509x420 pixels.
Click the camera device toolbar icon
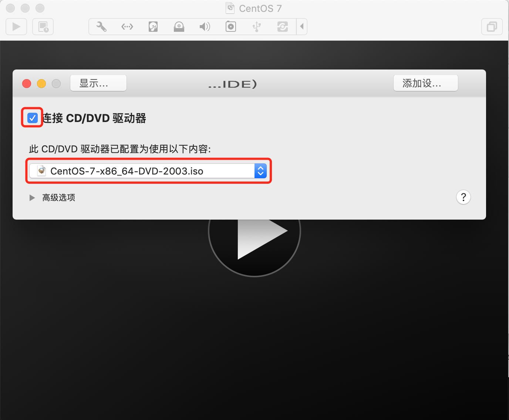tap(231, 27)
